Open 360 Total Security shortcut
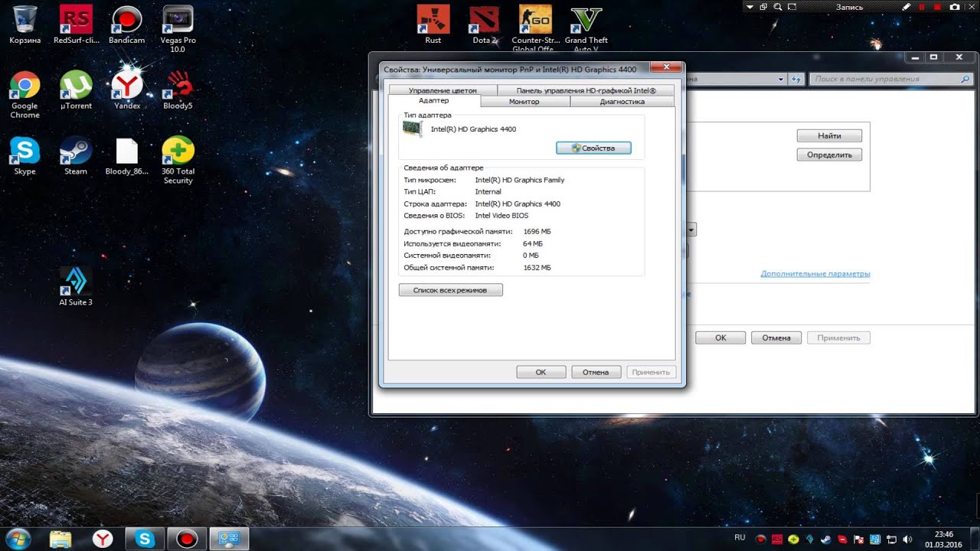980x551 pixels. [x=178, y=160]
